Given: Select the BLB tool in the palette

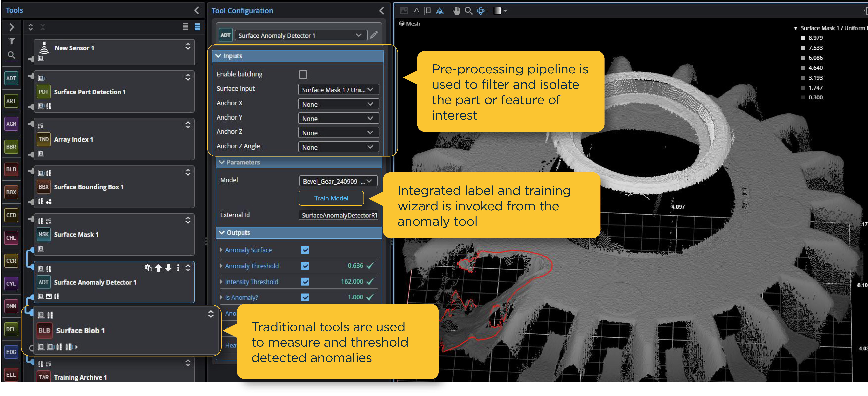Looking at the screenshot, I should pos(11,170).
